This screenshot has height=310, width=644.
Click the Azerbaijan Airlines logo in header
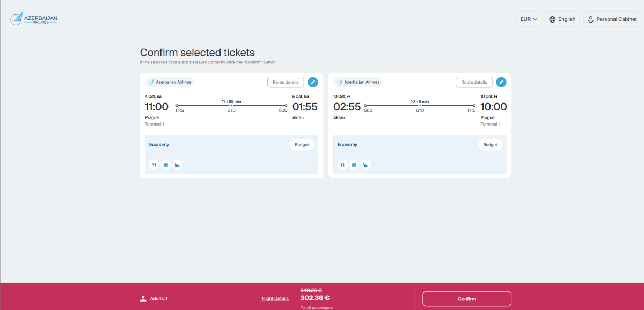[x=34, y=19]
